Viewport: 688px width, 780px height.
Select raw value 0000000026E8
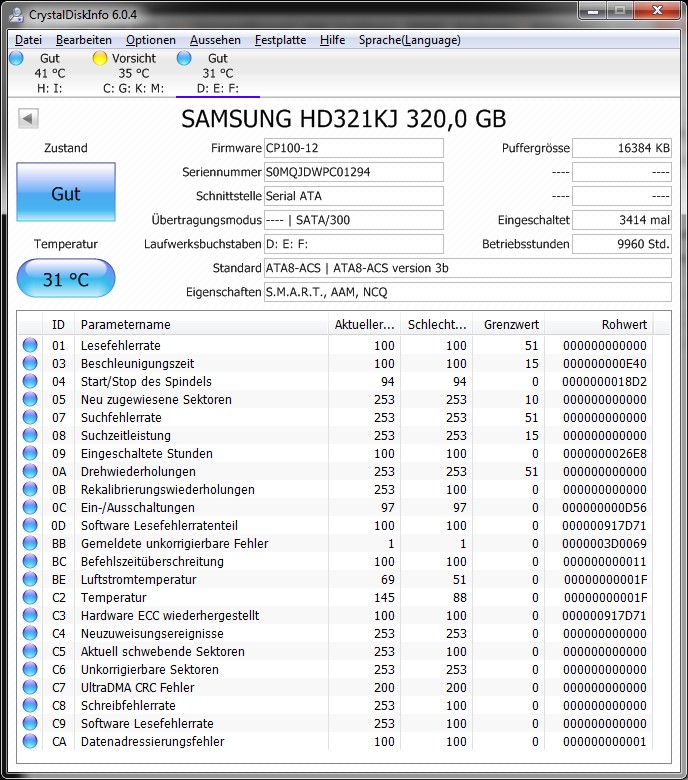click(604, 453)
